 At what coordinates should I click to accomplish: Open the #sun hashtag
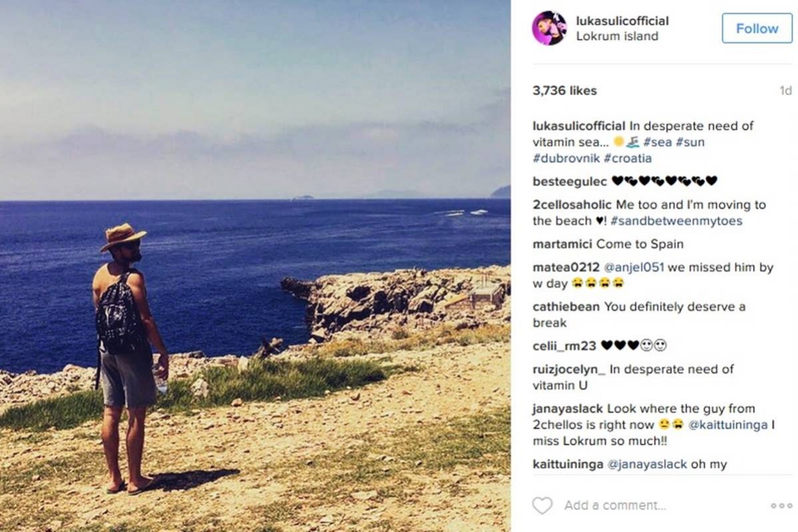click(x=690, y=142)
